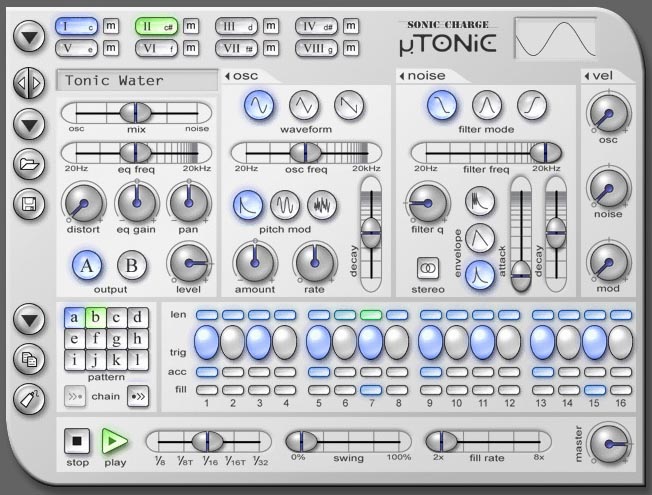Choose band-pass noise filter mode
This screenshot has width=652, height=495.
tap(487, 105)
